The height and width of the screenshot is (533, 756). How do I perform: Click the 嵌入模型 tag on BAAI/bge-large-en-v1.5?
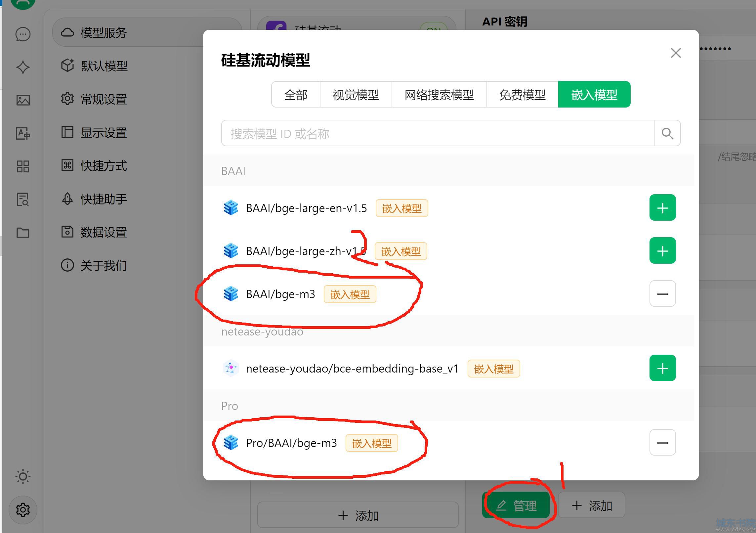(402, 208)
